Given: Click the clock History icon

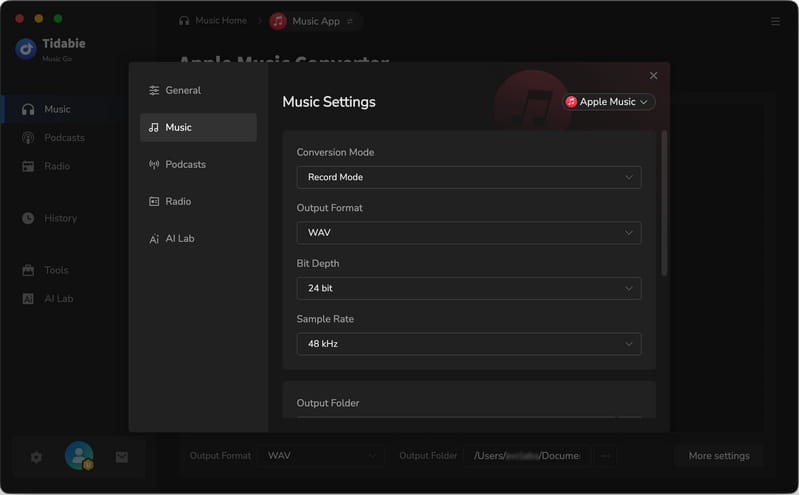Looking at the screenshot, I should point(28,218).
